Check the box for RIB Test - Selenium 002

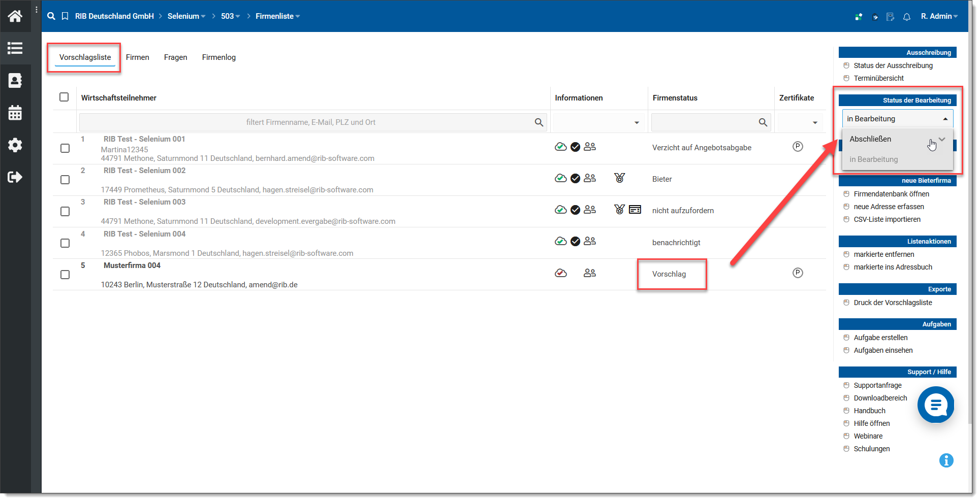pyautogui.click(x=65, y=180)
